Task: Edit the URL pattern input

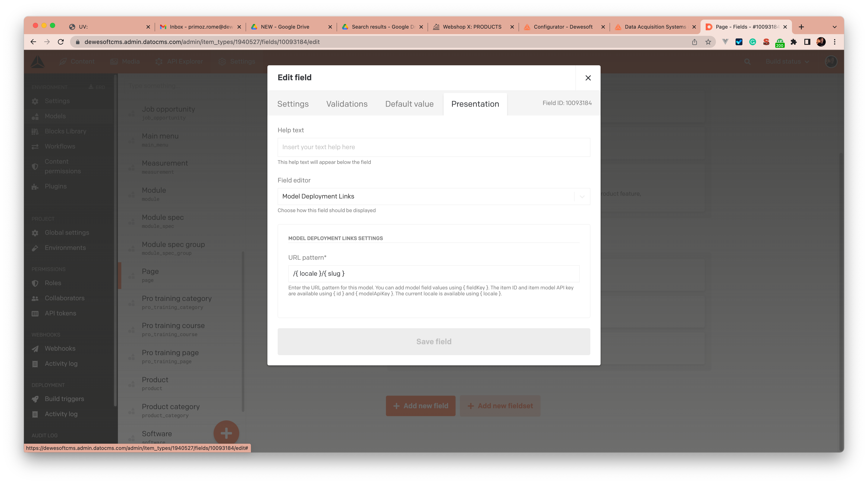Action: tap(434, 274)
